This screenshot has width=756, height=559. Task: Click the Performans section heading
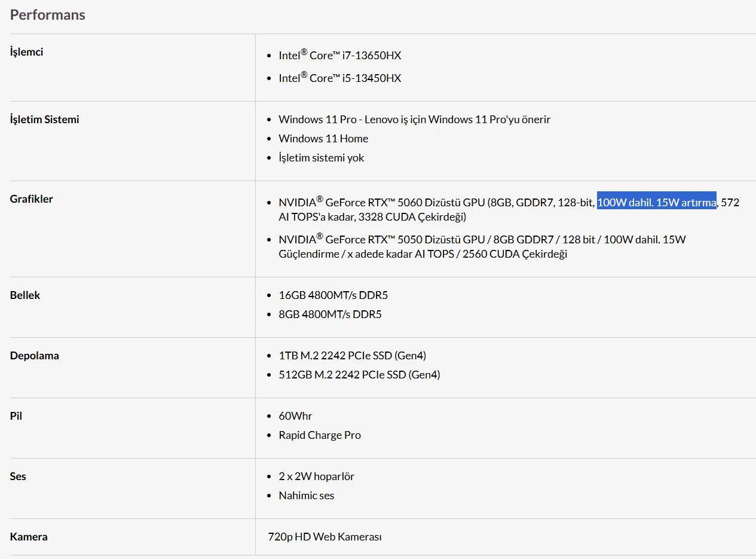pos(48,15)
